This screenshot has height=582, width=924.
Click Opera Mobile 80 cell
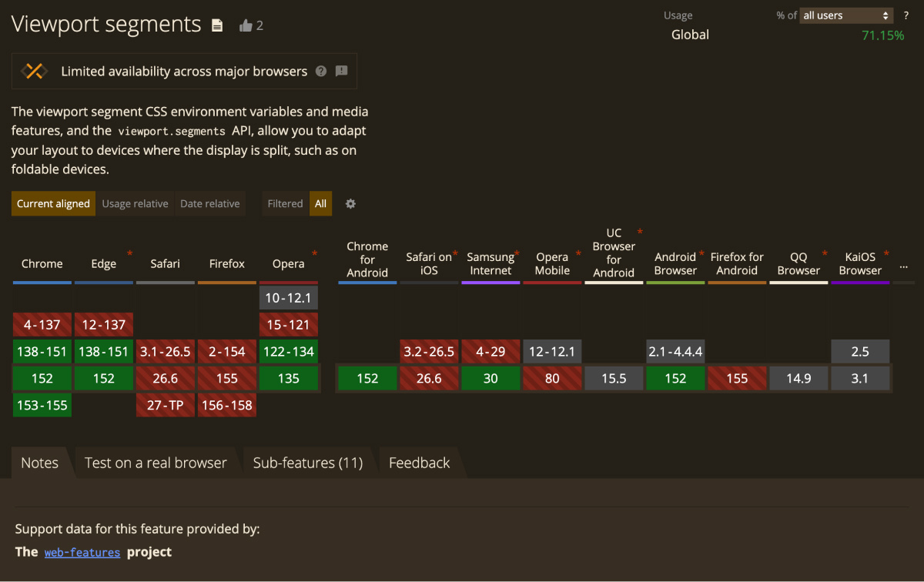552,378
